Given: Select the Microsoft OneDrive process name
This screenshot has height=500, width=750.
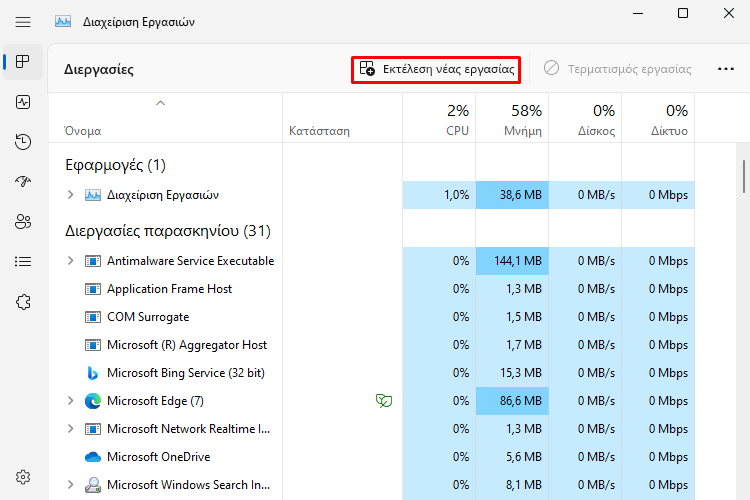Looking at the screenshot, I should click(x=158, y=457).
